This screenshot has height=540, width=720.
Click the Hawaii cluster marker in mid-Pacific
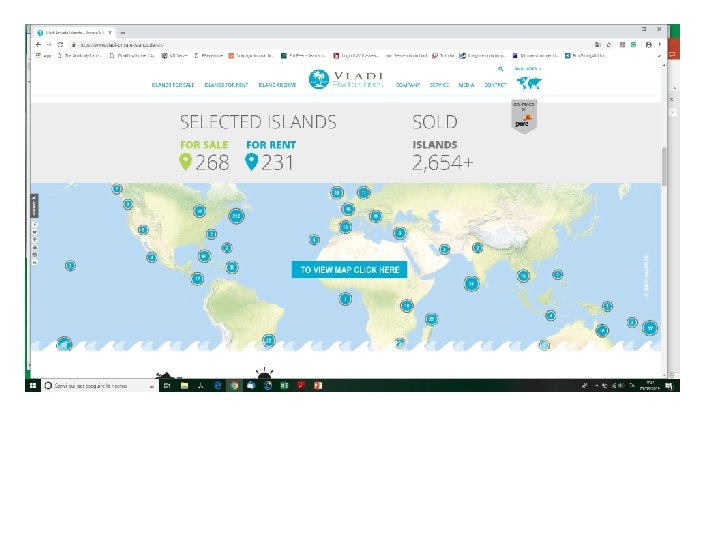coord(70,265)
